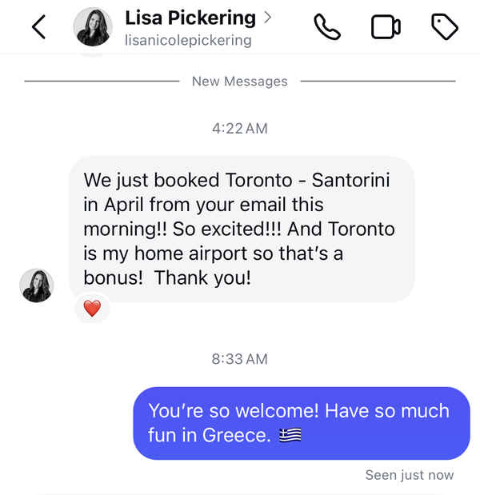The height and width of the screenshot is (495, 480).
Task: Tap the 8:33 AM timestamp
Action: tap(240, 359)
